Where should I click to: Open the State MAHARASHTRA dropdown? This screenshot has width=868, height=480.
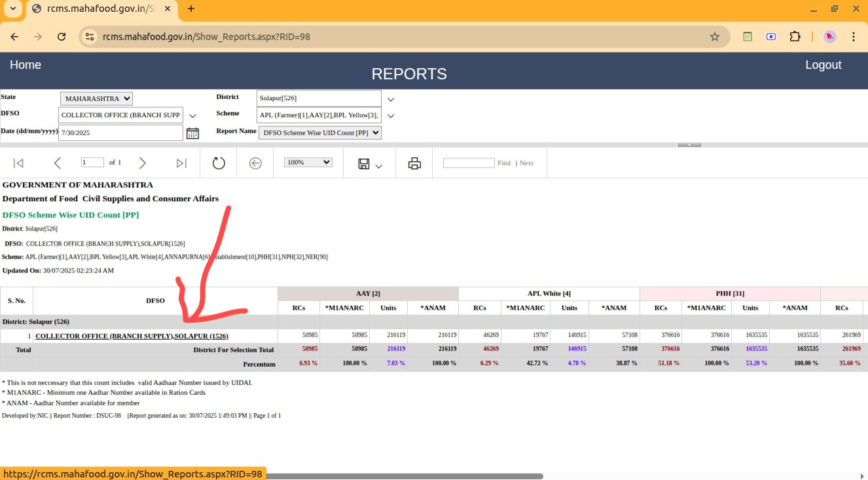pos(96,99)
